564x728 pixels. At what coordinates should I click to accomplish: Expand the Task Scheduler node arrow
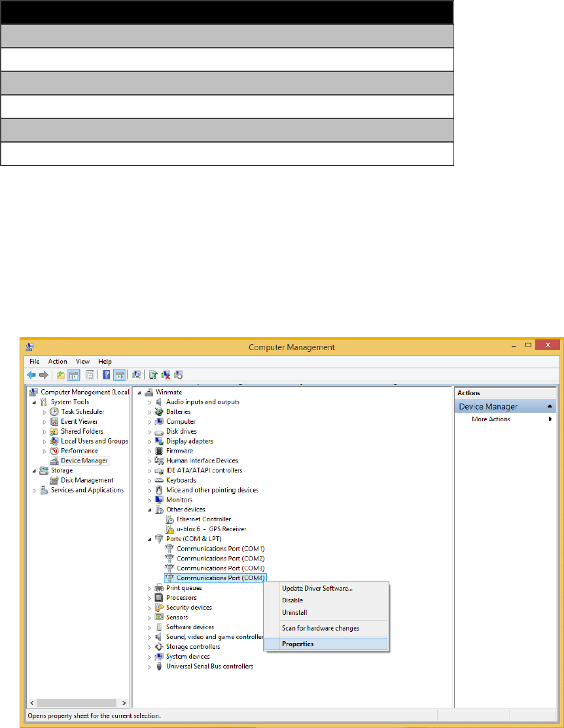pos(44,412)
